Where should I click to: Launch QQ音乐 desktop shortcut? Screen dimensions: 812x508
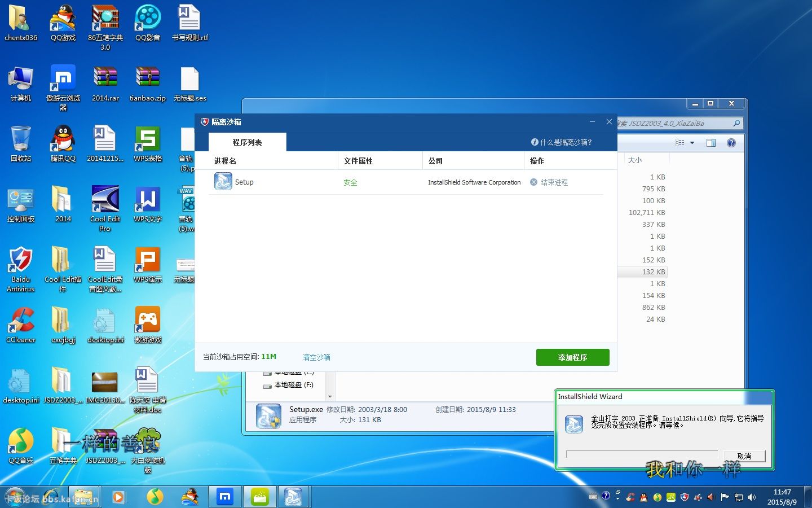click(x=20, y=441)
